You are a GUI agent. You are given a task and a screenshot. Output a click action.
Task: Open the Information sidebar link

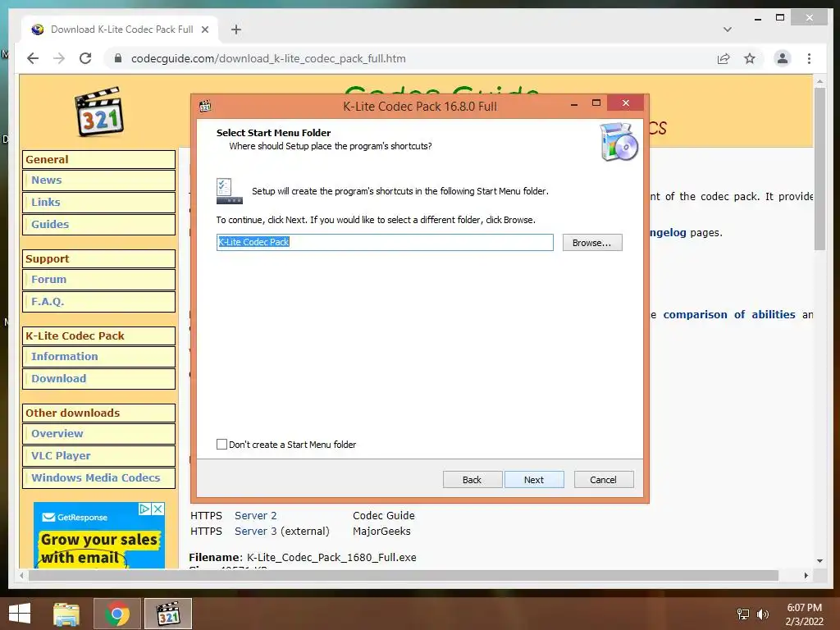pos(64,357)
